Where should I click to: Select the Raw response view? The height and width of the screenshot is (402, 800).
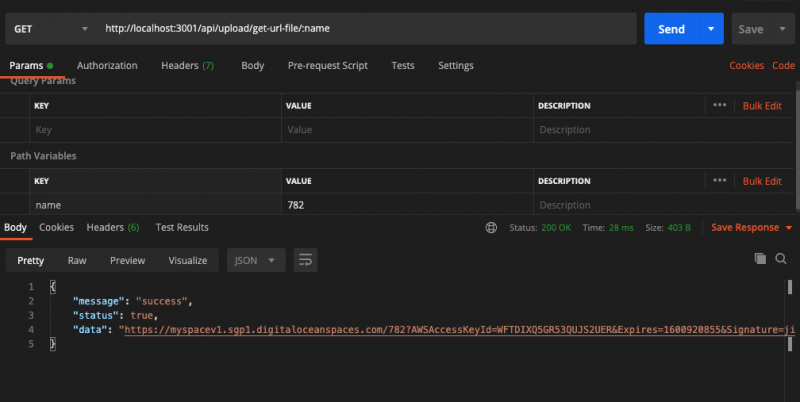(77, 260)
